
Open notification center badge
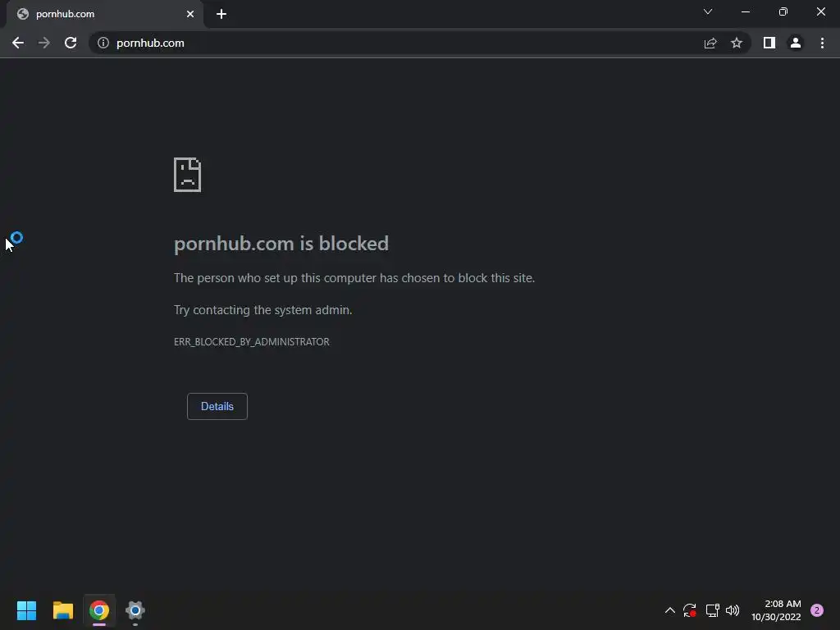817,610
